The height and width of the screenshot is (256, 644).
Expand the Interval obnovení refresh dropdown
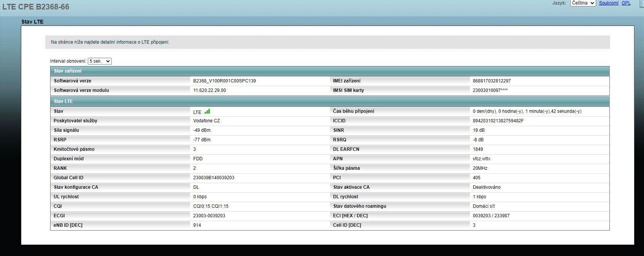pos(100,61)
